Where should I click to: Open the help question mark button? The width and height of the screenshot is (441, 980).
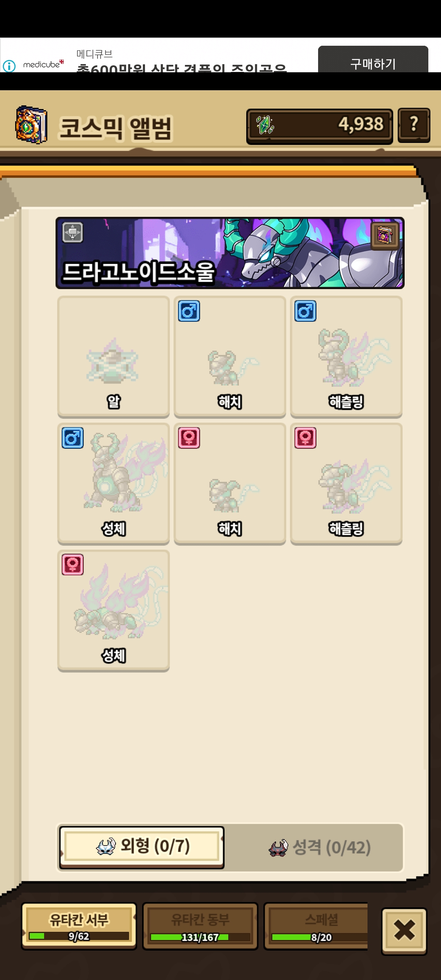[x=414, y=125]
